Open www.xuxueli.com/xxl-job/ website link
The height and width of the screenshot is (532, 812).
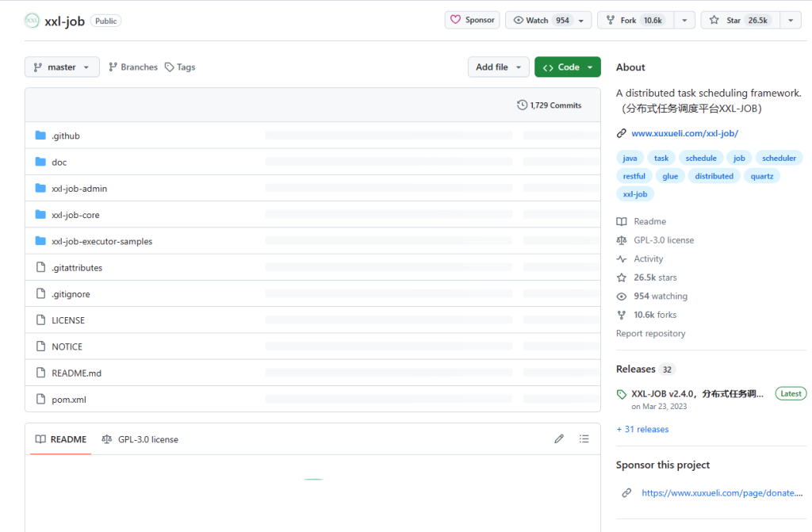[x=684, y=133]
